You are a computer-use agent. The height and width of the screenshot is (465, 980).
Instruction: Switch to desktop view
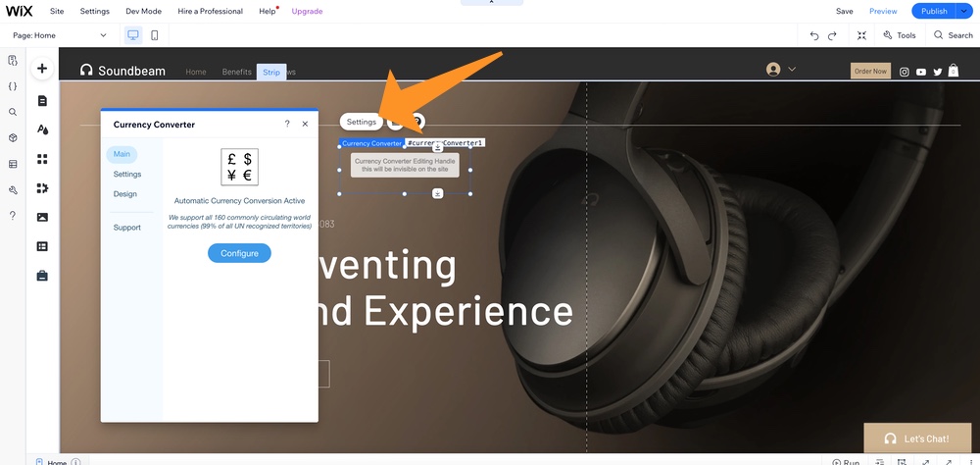(x=133, y=35)
